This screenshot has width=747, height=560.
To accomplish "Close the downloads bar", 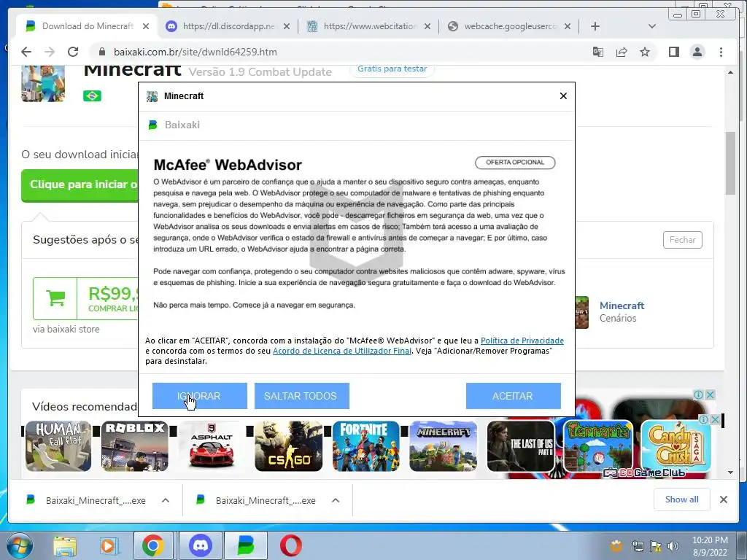I will [724, 499].
